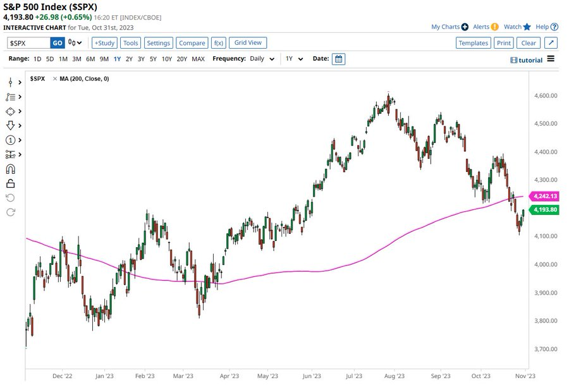Click the +Study button
Image resolution: width=569 pixels, height=392 pixels.
tap(104, 43)
